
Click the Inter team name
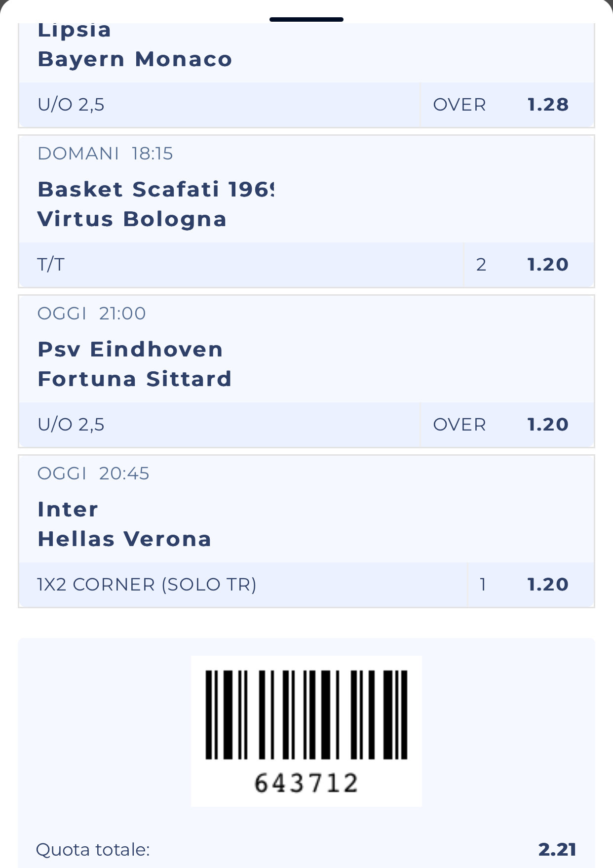(68, 509)
